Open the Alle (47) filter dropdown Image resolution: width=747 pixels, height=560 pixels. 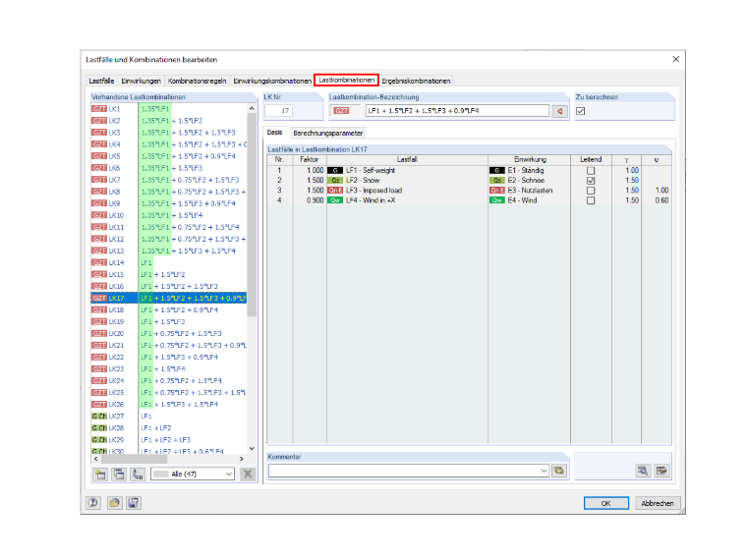pos(193,474)
